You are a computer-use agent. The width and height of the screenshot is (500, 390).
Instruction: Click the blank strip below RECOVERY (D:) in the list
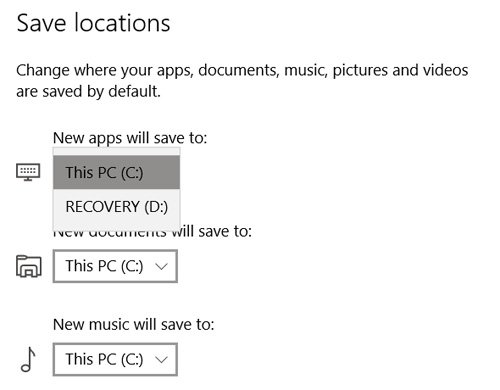click(x=116, y=227)
